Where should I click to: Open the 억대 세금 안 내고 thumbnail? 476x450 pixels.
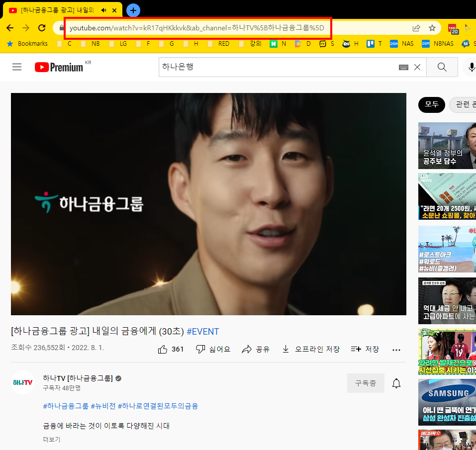447,300
